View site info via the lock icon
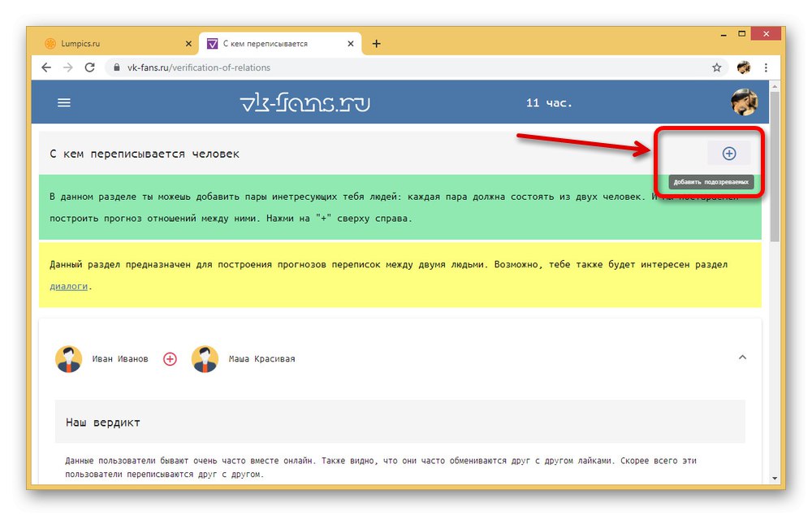This screenshot has height=516, width=812. click(x=116, y=67)
